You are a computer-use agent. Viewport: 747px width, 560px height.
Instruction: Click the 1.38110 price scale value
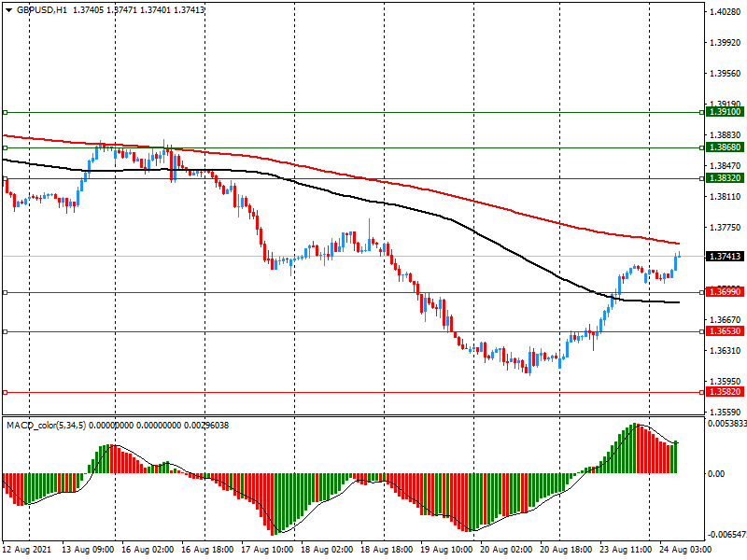coord(726,197)
